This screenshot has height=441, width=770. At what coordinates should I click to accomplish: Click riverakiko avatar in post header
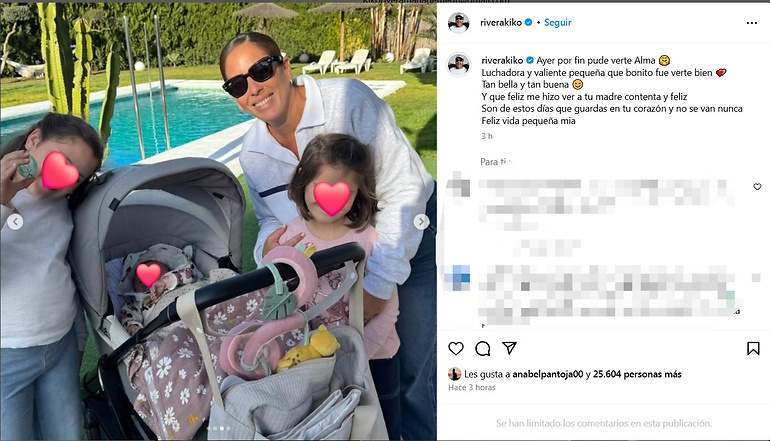tap(459, 23)
